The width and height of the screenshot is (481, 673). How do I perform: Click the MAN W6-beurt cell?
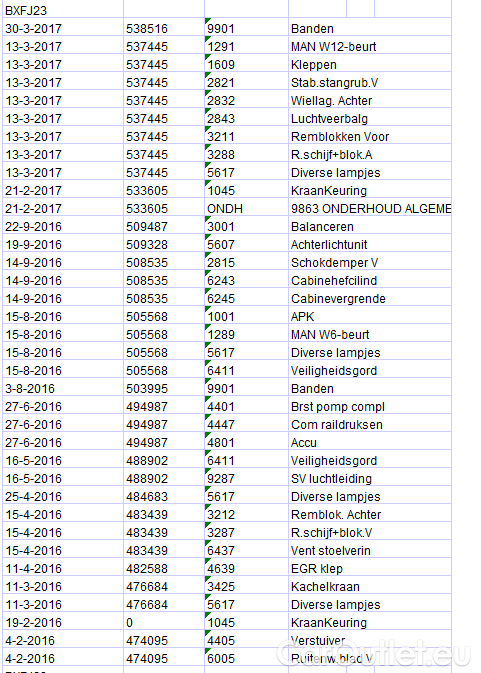pos(370,334)
